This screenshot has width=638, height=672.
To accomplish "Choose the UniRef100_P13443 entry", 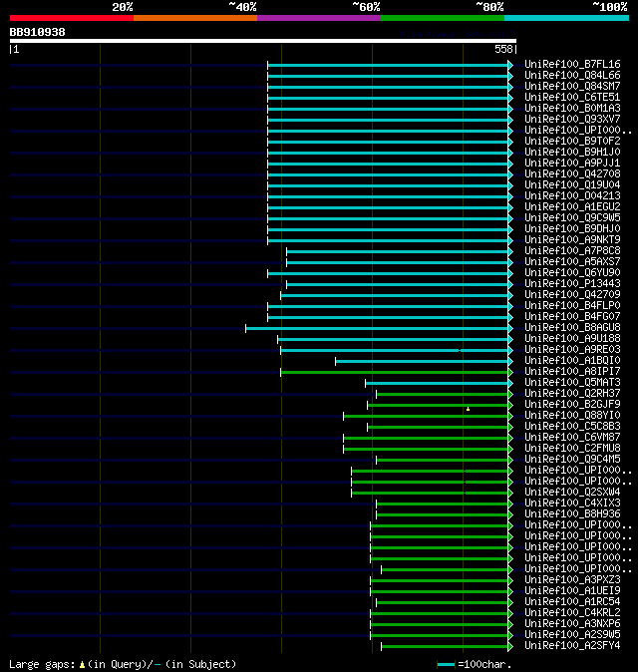I will click(x=572, y=284).
